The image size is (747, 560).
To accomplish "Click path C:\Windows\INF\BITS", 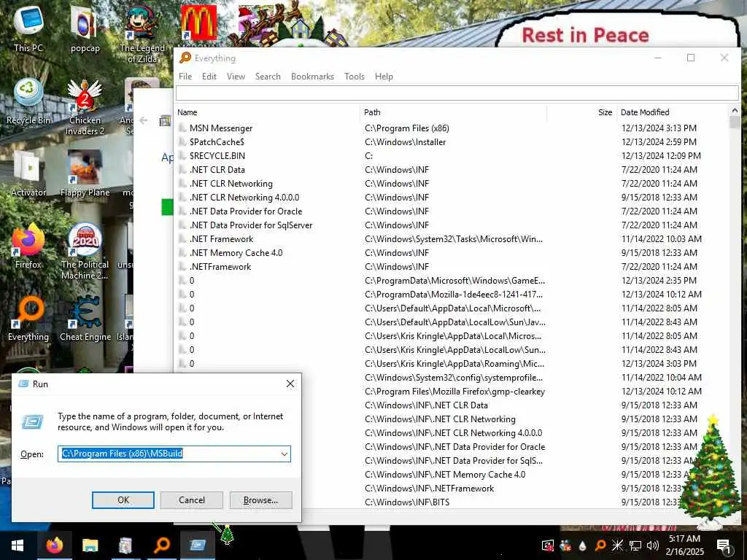I will pyautogui.click(x=407, y=502).
